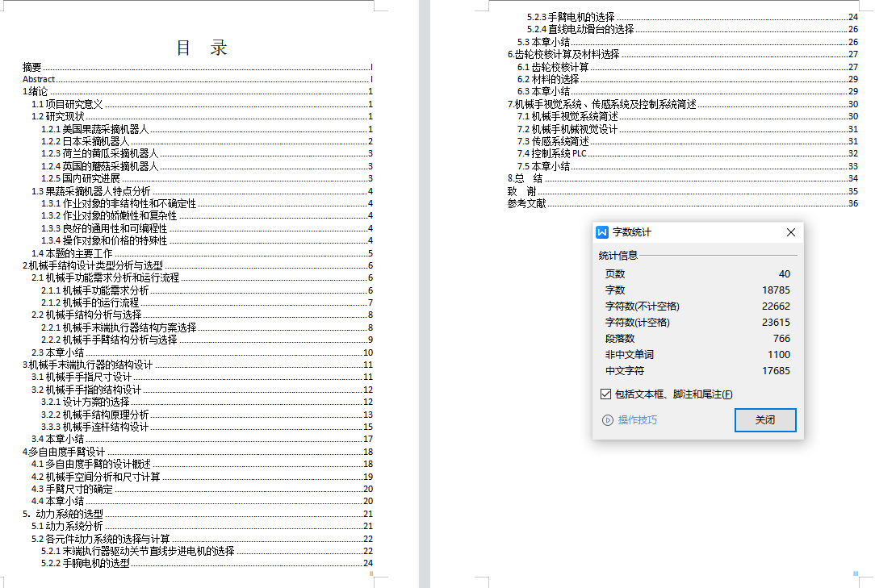Open TOC entry 4多自由度手臂设计
The height and width of the screenshot is (588, 875).
(198, 452)
